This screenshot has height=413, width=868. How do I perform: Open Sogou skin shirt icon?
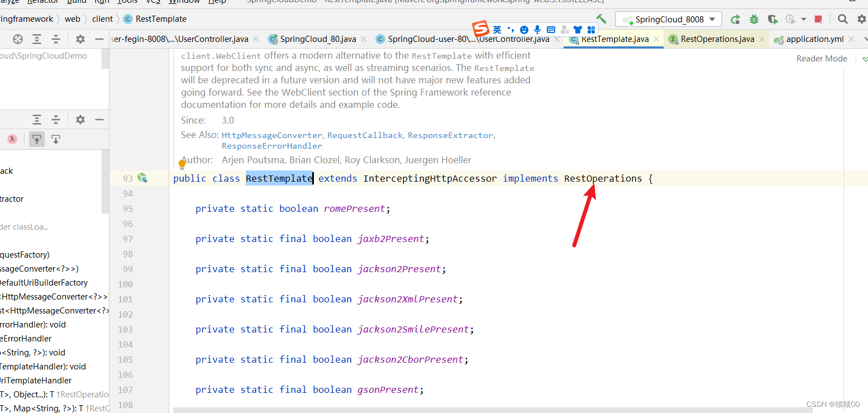[x=578, y=30]
